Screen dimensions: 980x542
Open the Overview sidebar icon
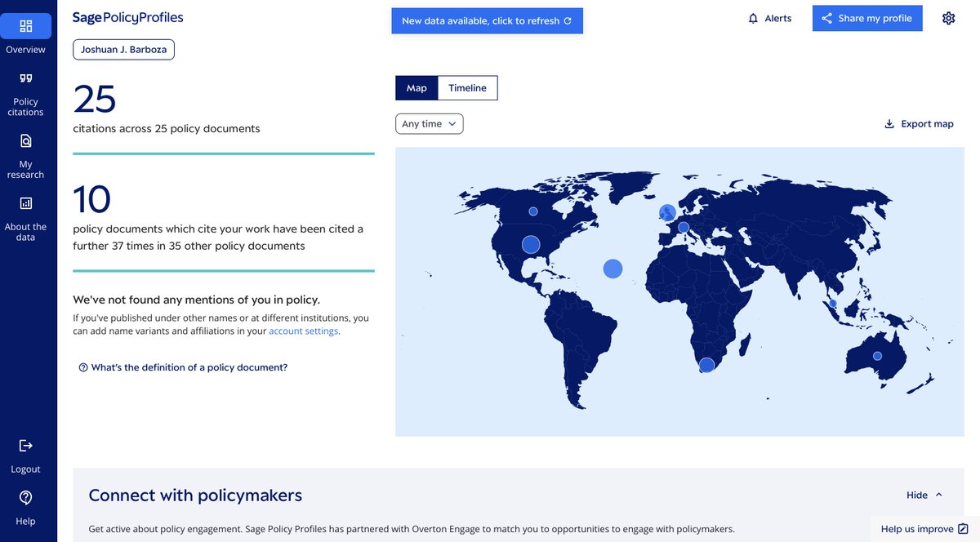pos(25,26)
